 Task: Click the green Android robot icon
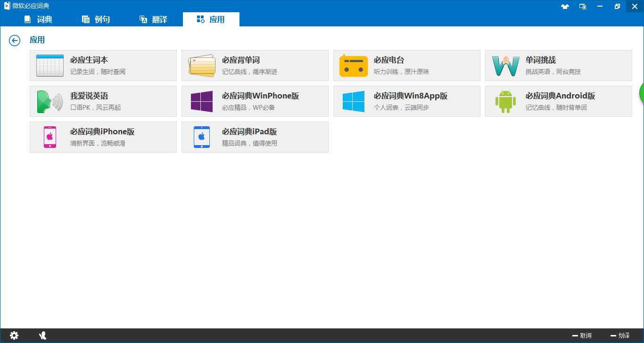coord(505,101)
